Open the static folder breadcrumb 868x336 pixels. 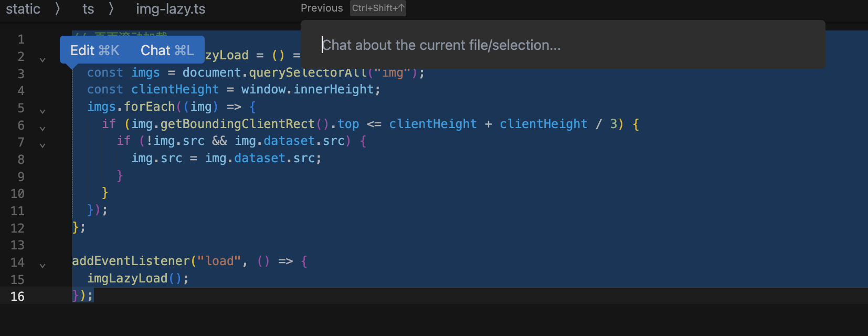[23, 9]
